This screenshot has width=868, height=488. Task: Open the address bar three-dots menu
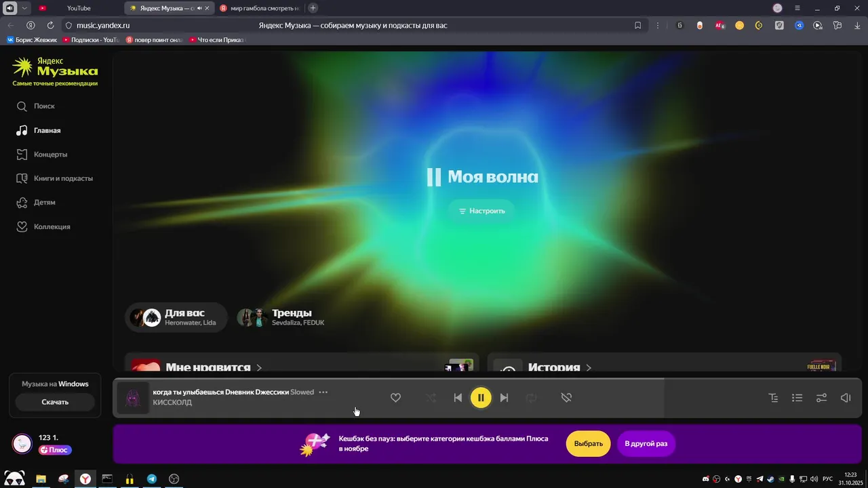point(657,25)
